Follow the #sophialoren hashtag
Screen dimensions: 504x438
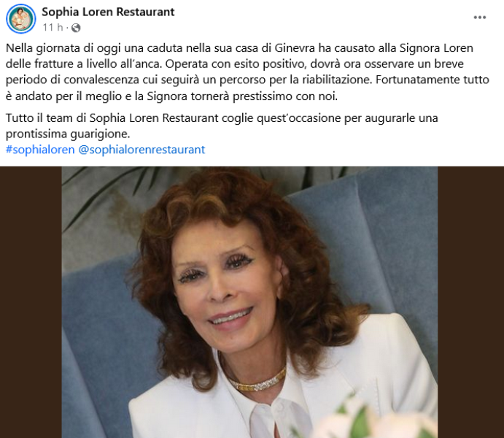point(40,150)
